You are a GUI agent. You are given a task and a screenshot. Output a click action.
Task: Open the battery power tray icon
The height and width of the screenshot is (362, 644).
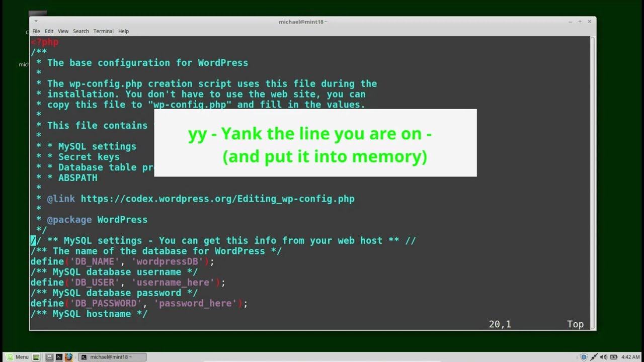613,357
